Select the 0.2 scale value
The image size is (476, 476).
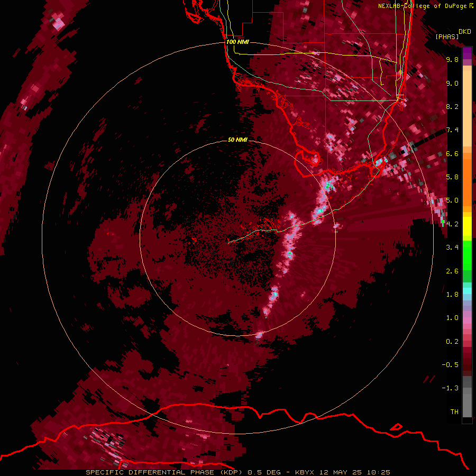[x=452, y=342]
